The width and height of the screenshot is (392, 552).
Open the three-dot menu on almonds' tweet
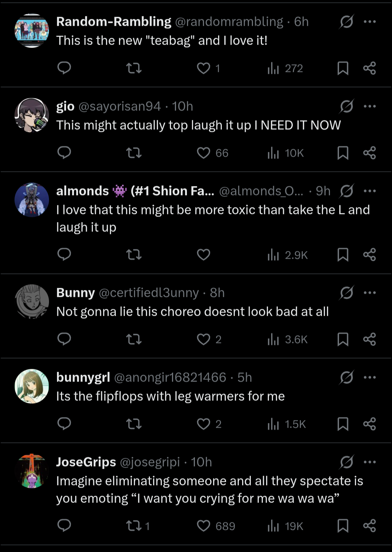click(369, 191)
